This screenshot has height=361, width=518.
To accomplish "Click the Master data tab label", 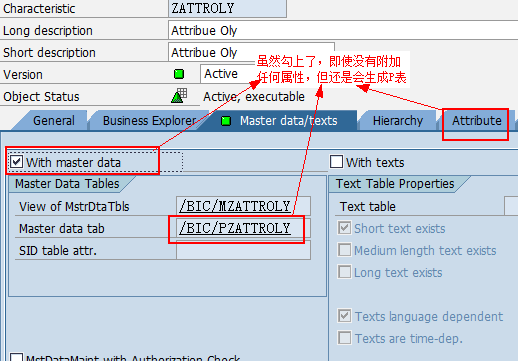I will pos(62,229).
